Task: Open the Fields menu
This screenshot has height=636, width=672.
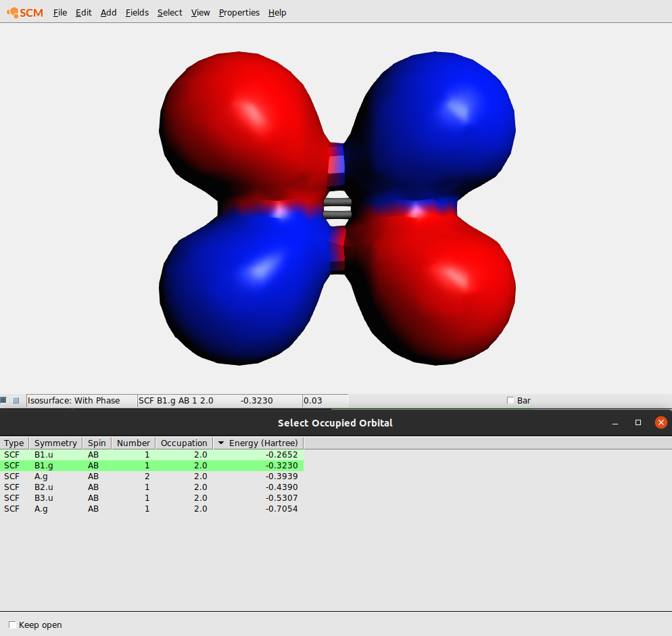Action: click(x=137, y=12)
